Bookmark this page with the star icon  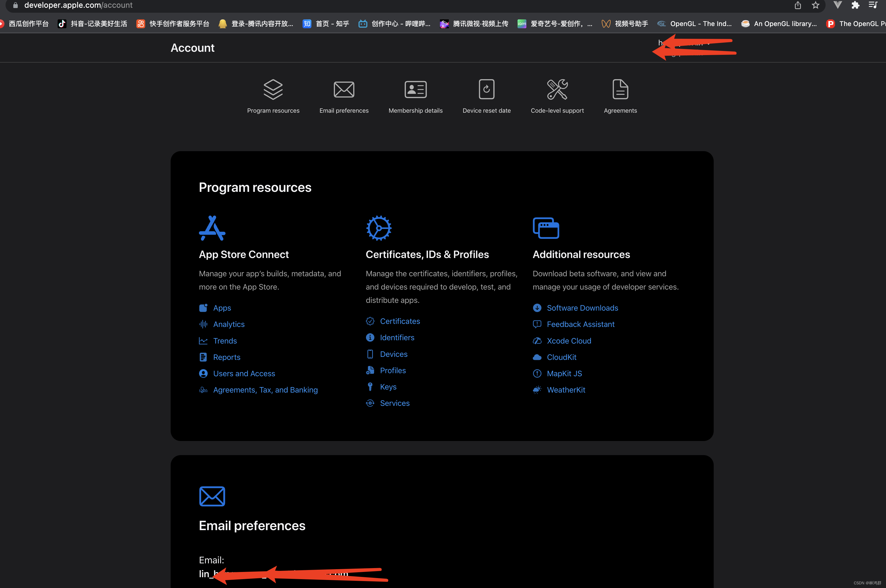(815, 5)
